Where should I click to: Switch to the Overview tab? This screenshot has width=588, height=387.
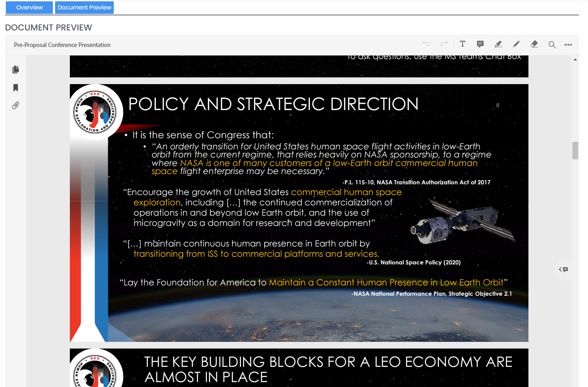[x=29, y=8]
